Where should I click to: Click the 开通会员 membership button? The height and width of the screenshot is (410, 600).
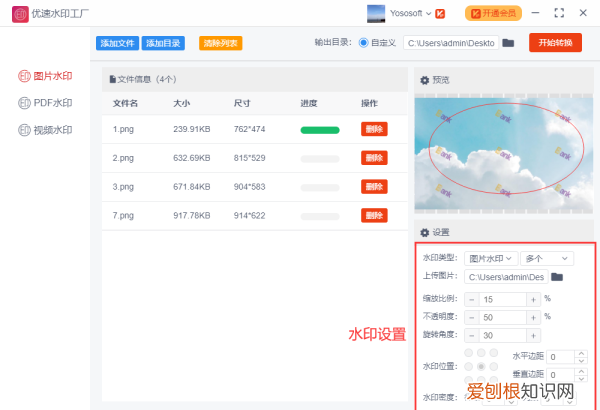click(493, 13)
